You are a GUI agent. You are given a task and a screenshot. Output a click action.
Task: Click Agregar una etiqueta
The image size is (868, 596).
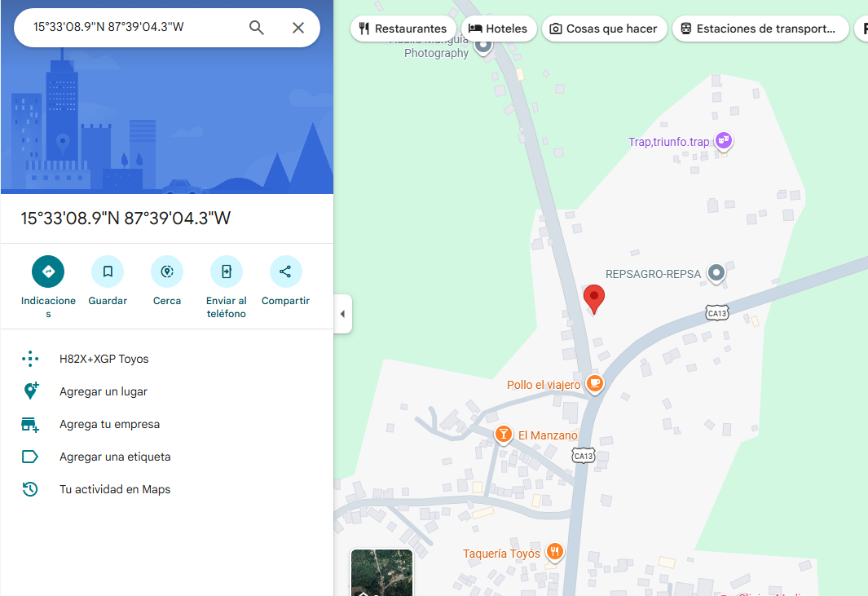click(x=115, y=457)
